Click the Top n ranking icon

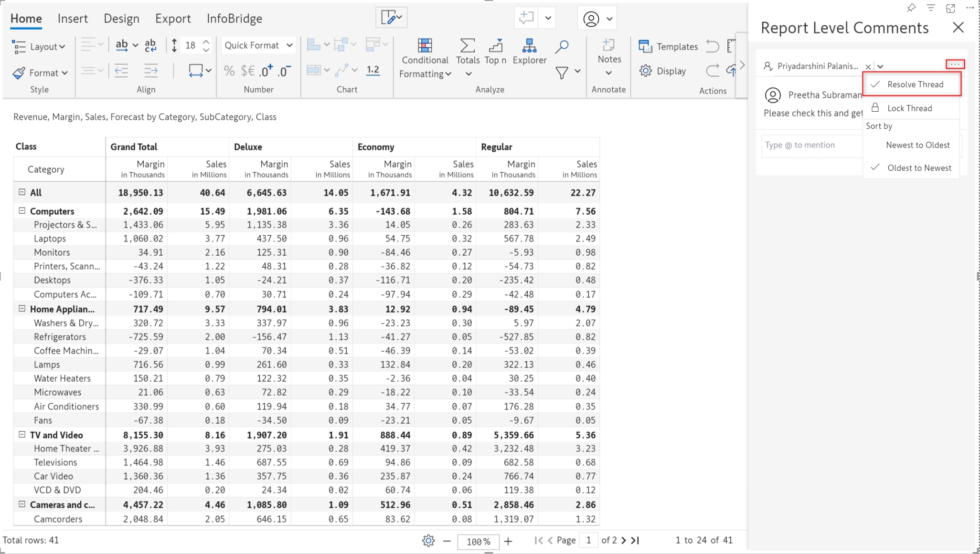click(x=495, y=46)
